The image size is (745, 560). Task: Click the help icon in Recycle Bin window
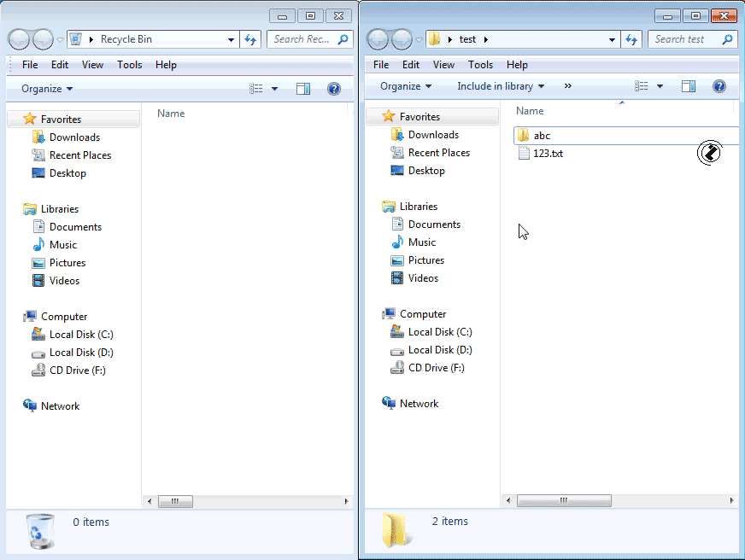coord(334,89)
